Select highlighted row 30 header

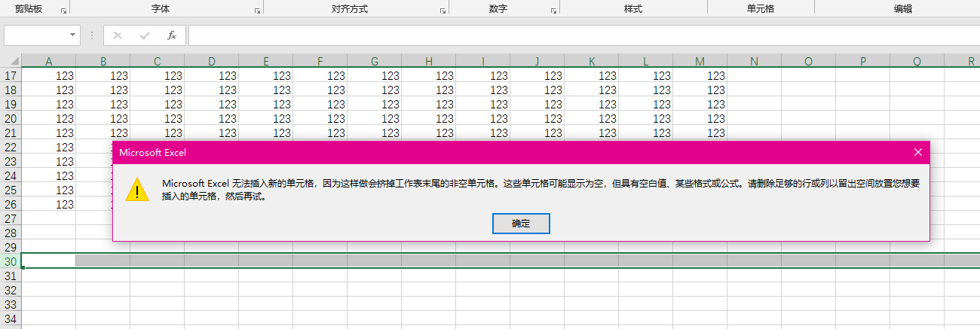click(x=11, y=261)
